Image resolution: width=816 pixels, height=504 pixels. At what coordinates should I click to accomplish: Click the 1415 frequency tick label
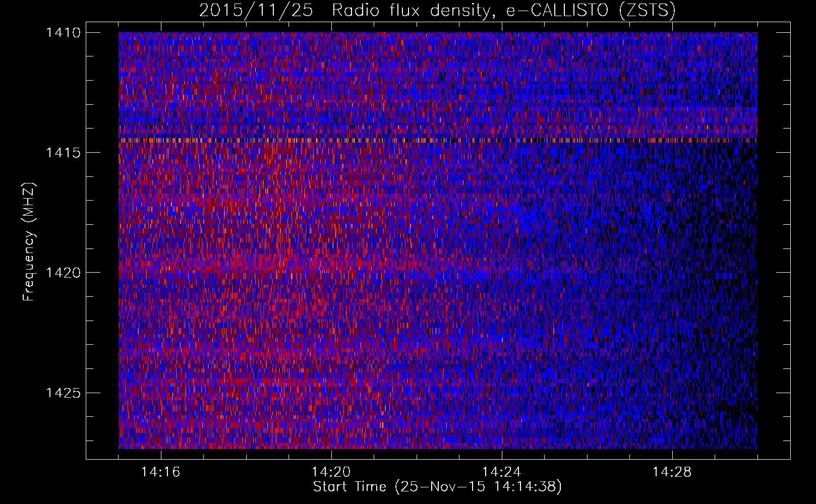click(63, 153)
